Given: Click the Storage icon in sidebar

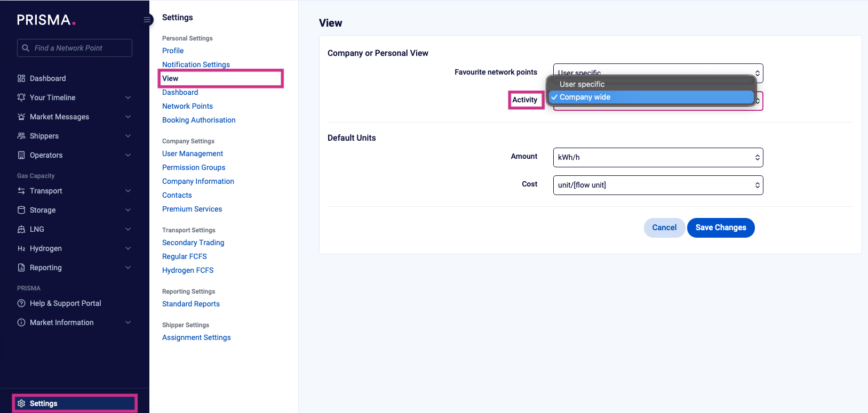Looking at the screenshot, I should (21, 210).
